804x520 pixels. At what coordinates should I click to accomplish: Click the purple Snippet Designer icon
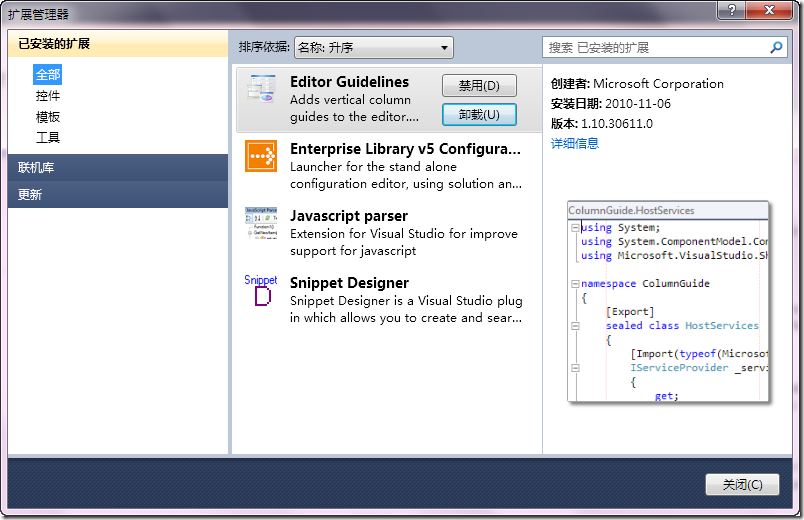[x=261, y=290]
